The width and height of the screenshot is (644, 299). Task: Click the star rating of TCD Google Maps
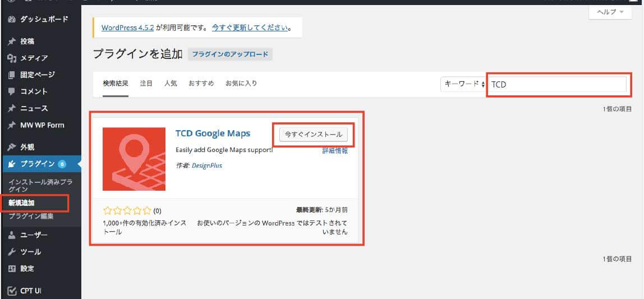(127, 211)
